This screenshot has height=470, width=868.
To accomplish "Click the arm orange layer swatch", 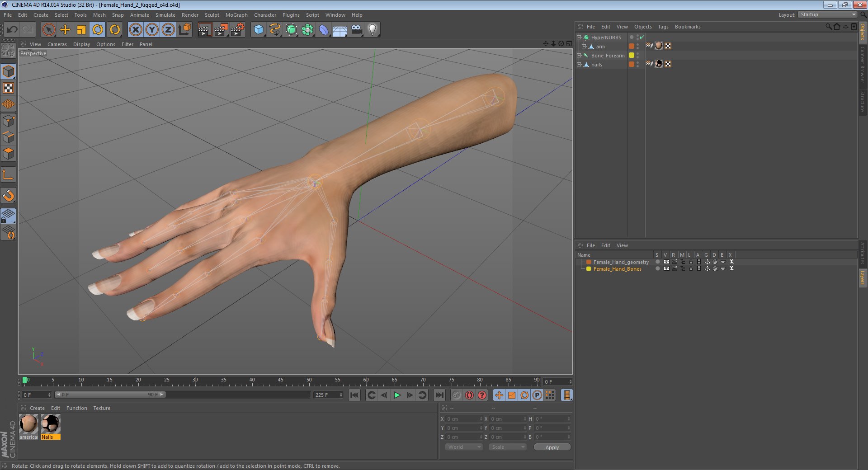I will tap(632, 47).
